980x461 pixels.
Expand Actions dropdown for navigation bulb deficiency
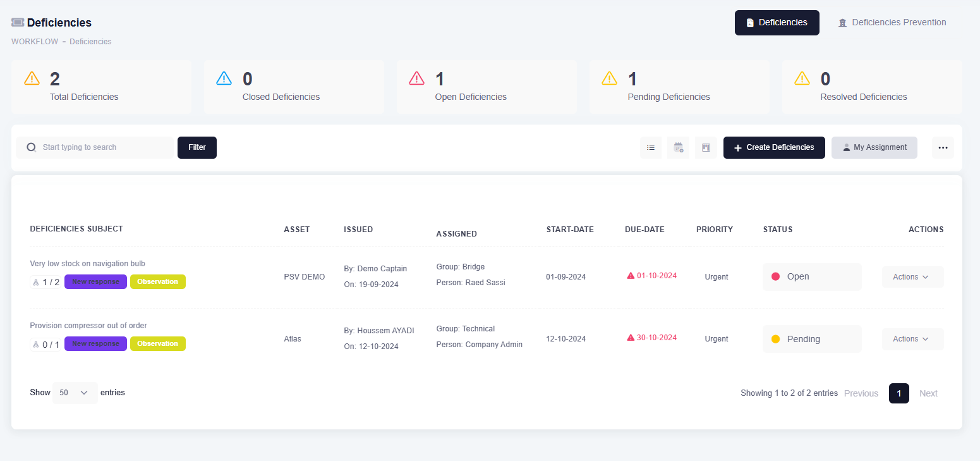912,277
